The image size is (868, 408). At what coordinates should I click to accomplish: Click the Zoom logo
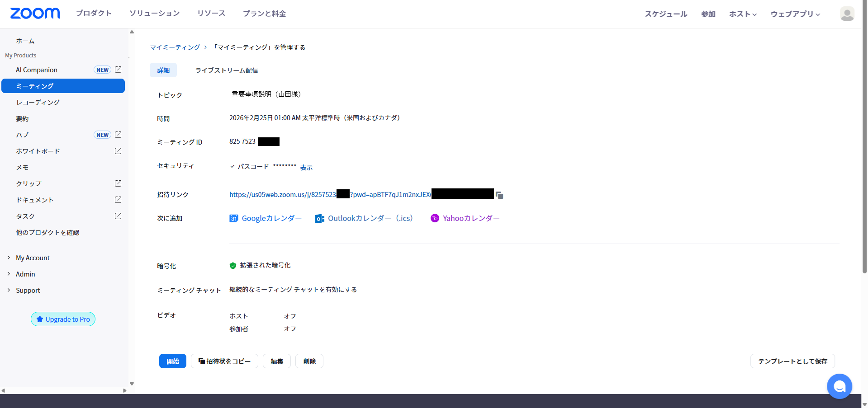pyautogui.click(x=35, y=13)
